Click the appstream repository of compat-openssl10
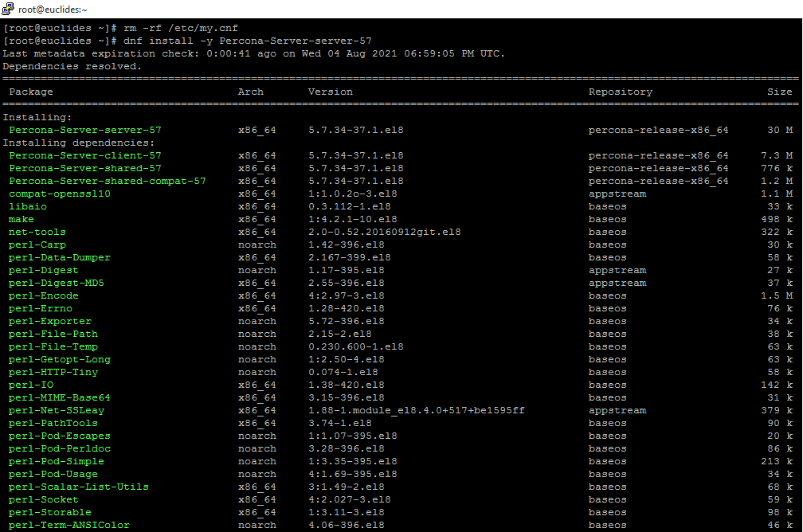The image size is (803, 532). (x=617, y=194)
